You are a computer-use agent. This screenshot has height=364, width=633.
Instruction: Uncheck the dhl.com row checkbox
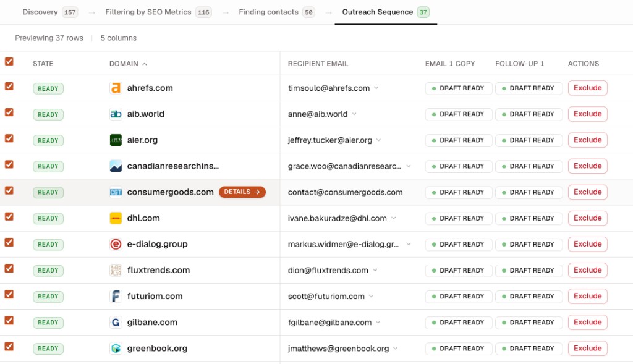click(x=9, y=216)
